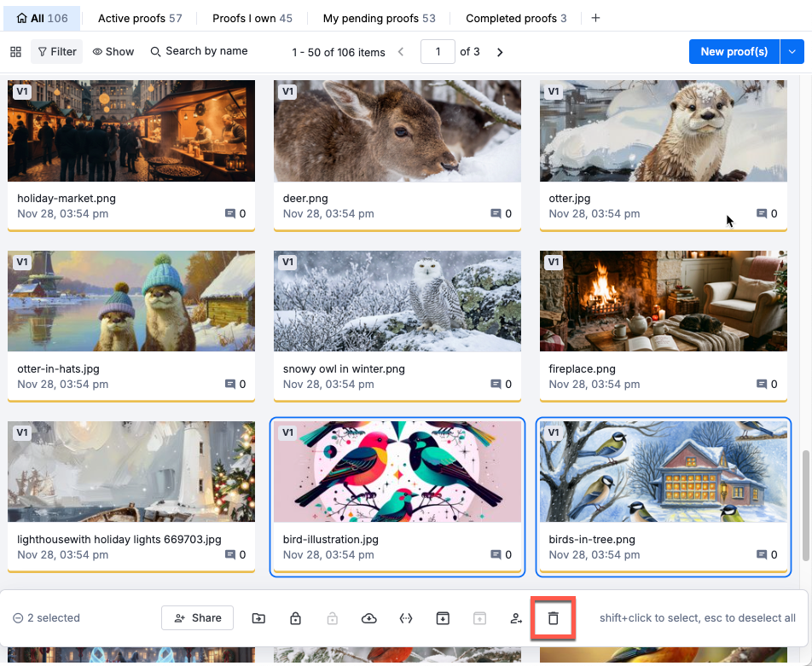Open the snowy owl in winter thumbnail

(397, 301)
